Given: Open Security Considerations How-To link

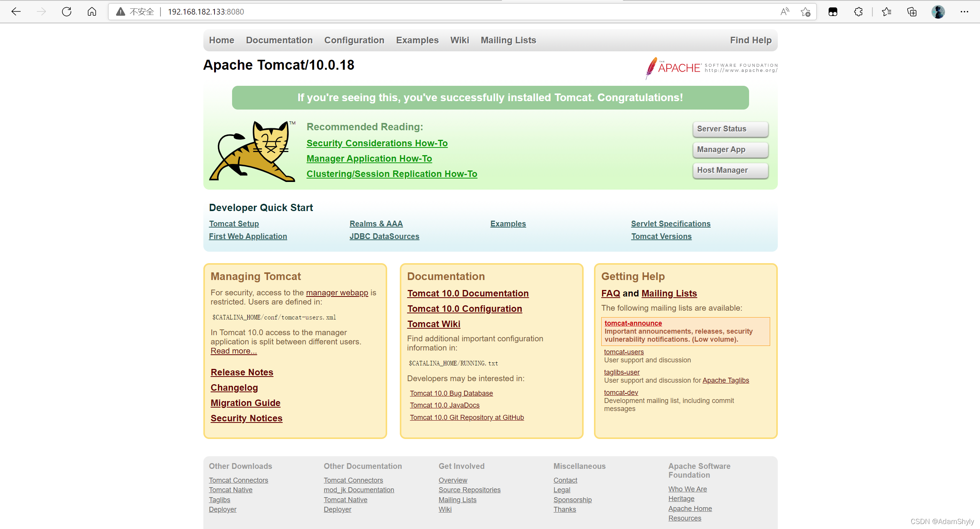Looking at the screenshot, I should tap(377, 143).
